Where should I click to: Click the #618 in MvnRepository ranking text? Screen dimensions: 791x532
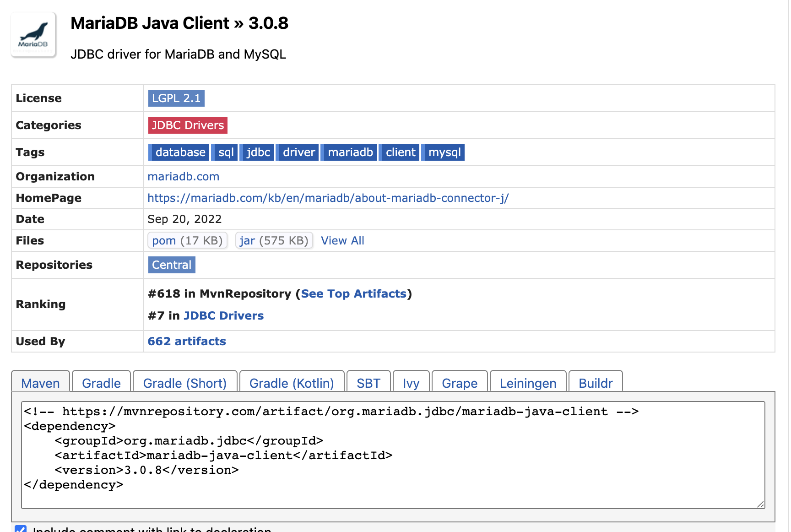tap(219, 293)
